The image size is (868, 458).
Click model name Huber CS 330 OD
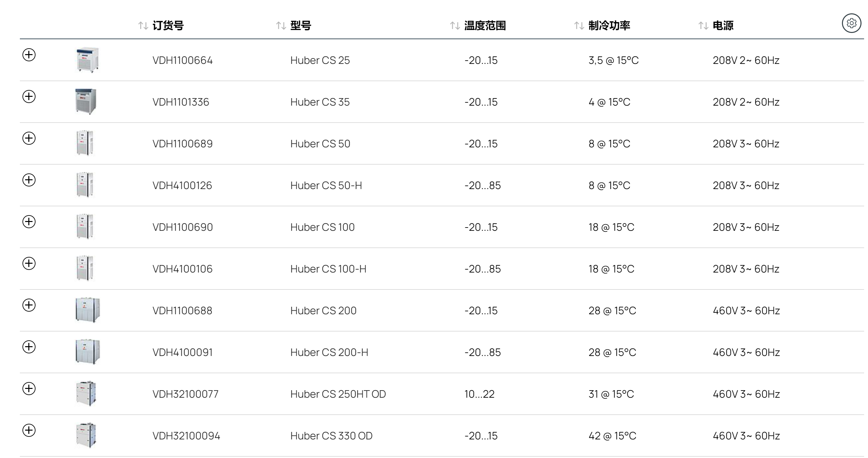(x=331, y=436)
